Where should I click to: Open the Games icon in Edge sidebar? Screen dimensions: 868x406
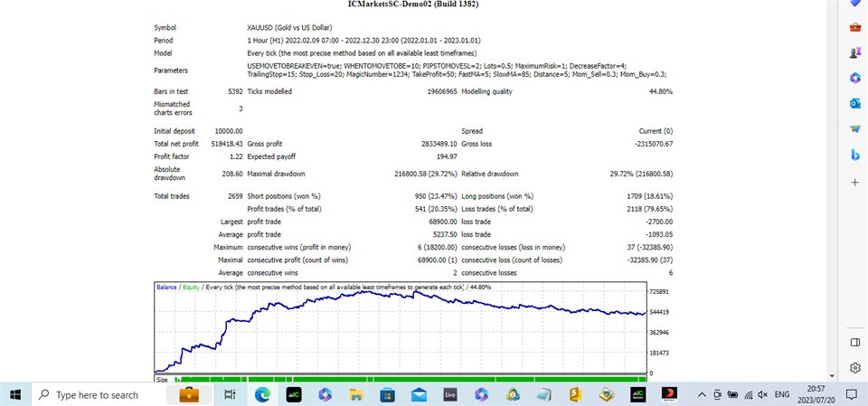pyautogui.click(x=854, y=53)
